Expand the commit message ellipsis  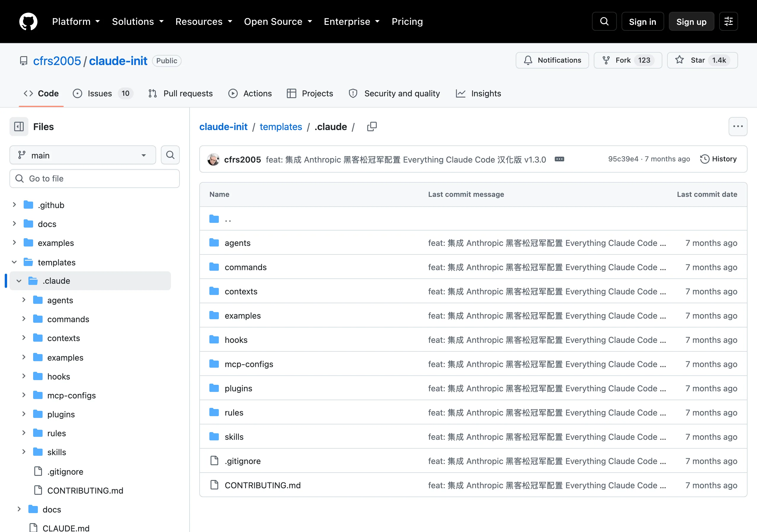(559, 159)
